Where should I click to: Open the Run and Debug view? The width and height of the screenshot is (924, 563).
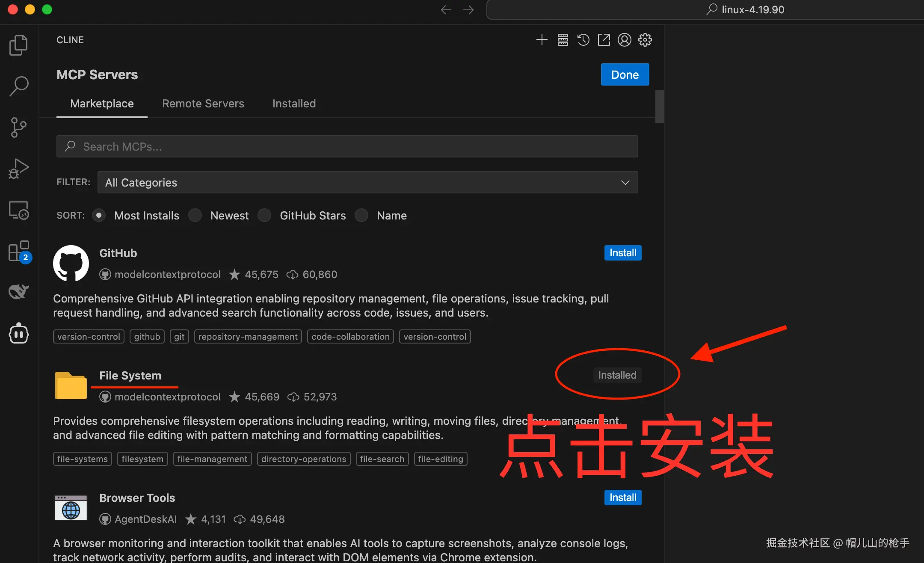18,169
